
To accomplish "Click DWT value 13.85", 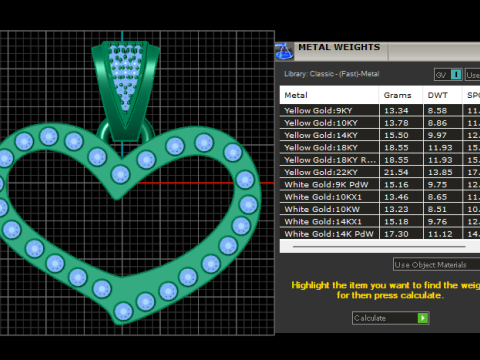I will (x=440, y=172).
